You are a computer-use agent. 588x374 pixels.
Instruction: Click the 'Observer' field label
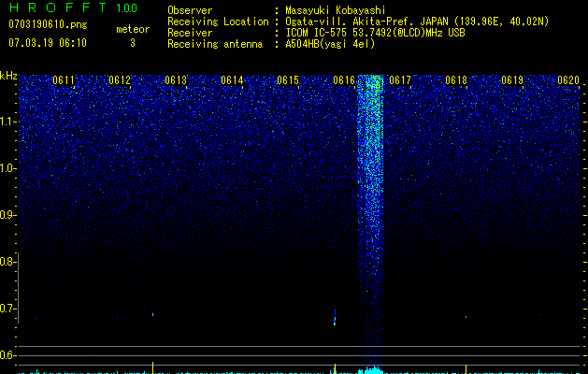[x=190, y=10]
